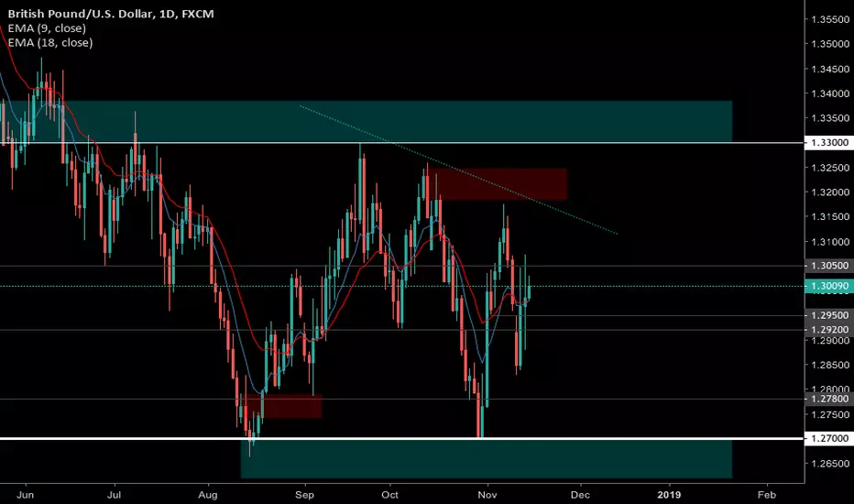Screen dimensions: 854x504
Task: Select the dark red rectangle near August lows
Action: coord(283,407)
